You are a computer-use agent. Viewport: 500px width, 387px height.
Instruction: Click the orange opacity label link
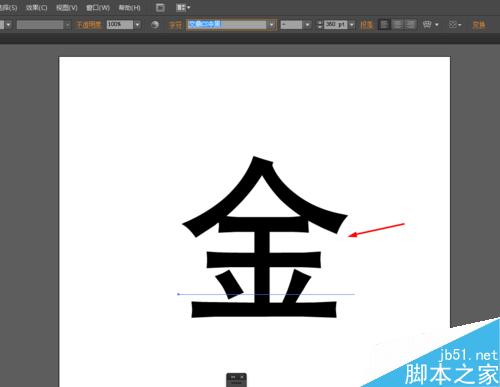pyautogui.click(x=89, y=25)
